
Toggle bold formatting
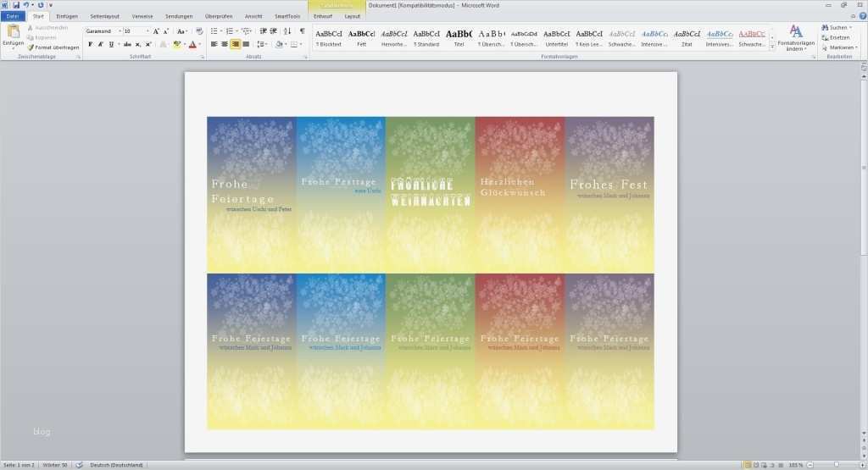point(90,44)
